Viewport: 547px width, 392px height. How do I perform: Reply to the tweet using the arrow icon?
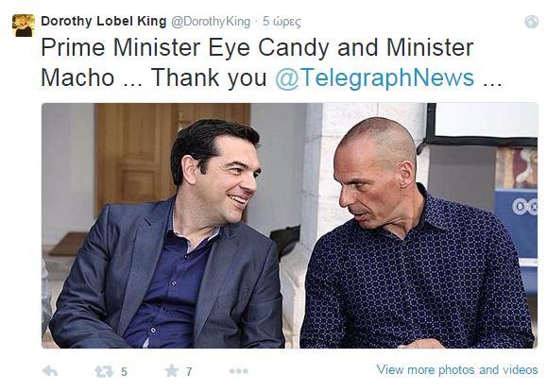[x=50, y=371]
